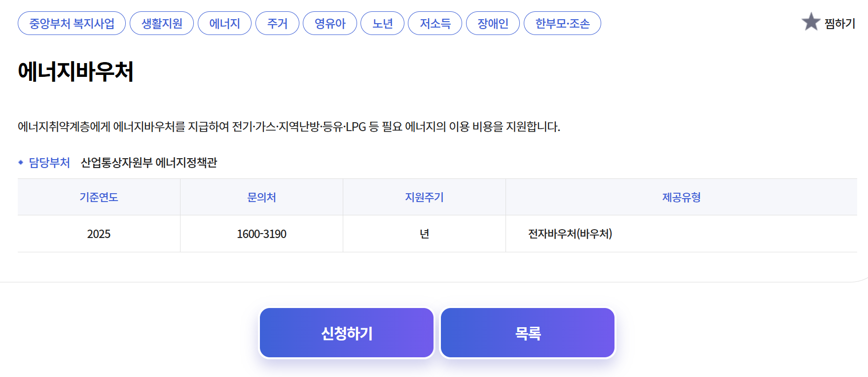Open the 노년 category tag
Screen dimensions: 868x377
[x=382, y=24]
